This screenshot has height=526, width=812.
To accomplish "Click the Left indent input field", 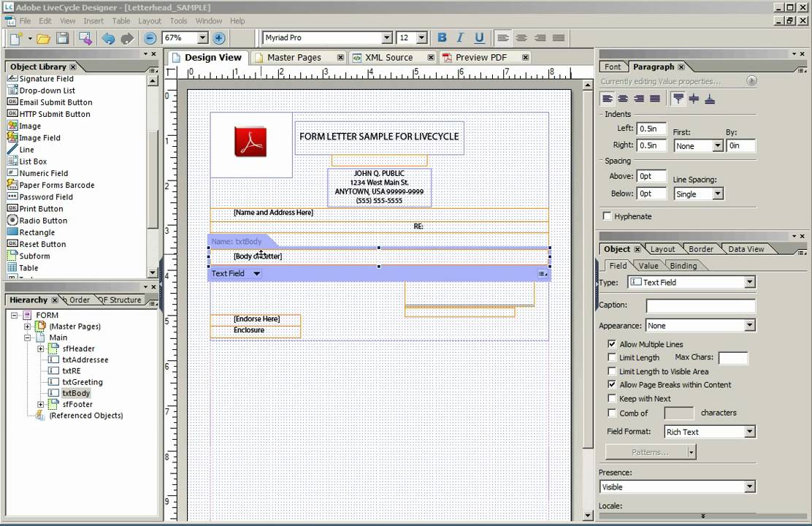I will 651,129.
